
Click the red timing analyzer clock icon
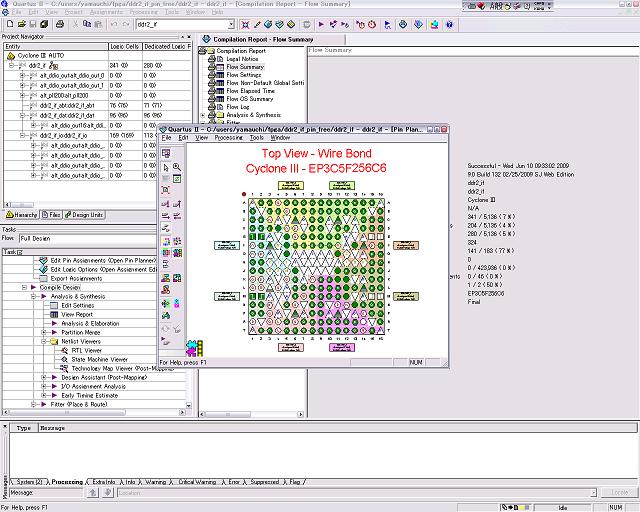[x=372, y=24]
